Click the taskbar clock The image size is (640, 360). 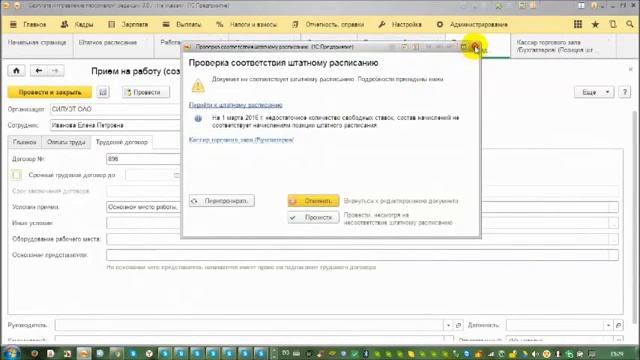pyautogui.click(x=618, y=353)
